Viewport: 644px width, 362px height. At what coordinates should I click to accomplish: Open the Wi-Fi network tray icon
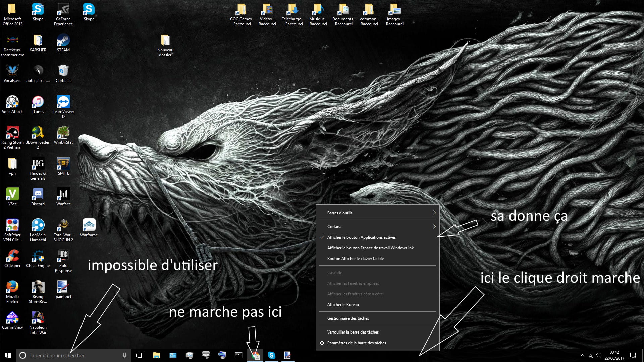591,355
